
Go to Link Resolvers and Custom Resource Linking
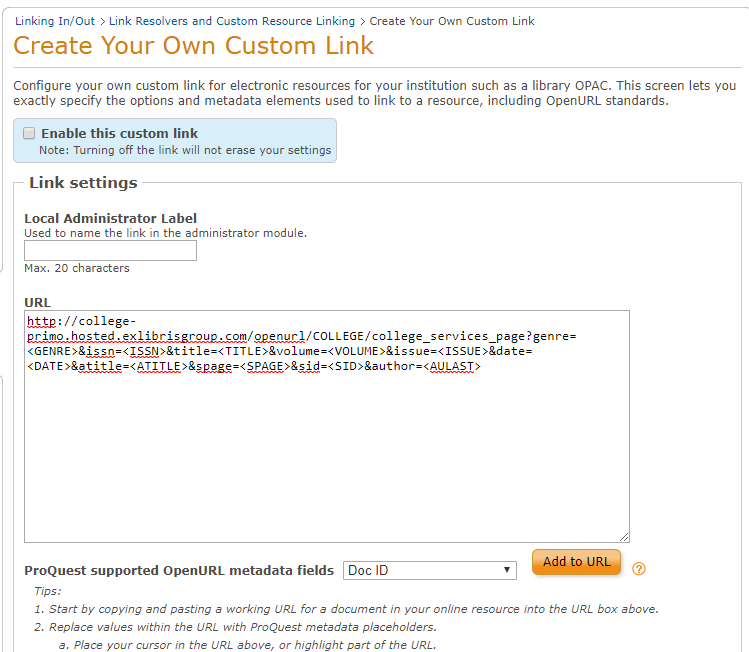click(x=232, y=21)
